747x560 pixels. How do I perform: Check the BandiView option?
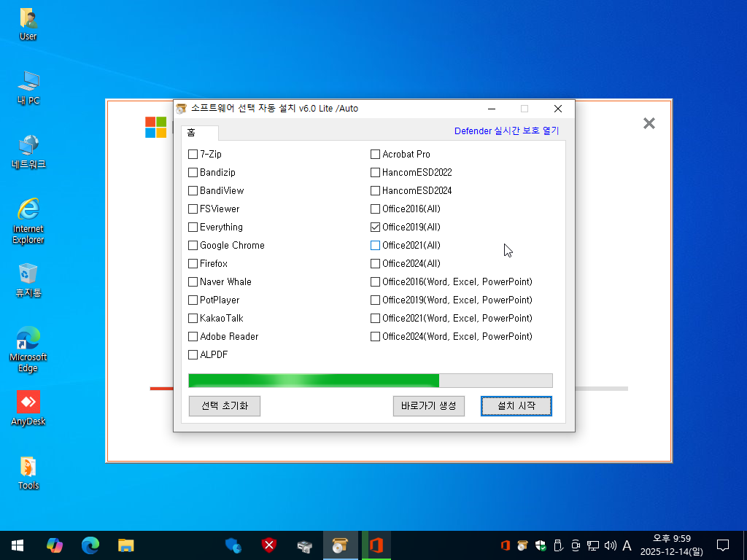click(x=193, y=190)
